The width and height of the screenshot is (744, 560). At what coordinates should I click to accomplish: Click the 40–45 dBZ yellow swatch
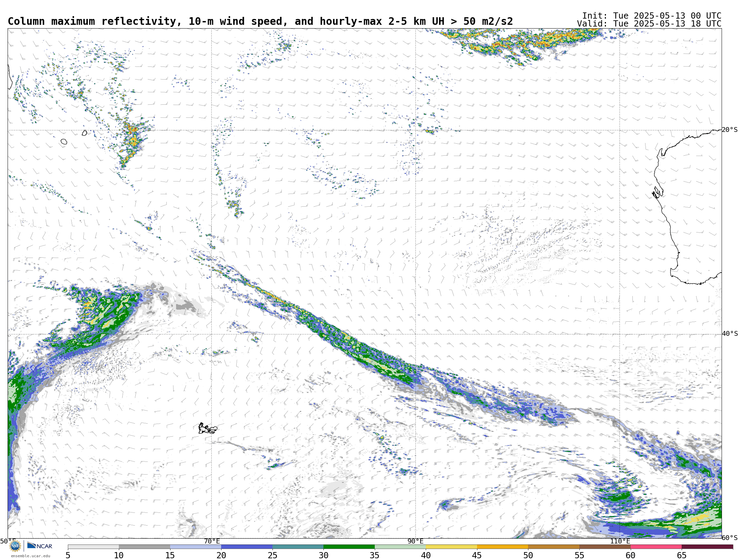tap(451, 547)
